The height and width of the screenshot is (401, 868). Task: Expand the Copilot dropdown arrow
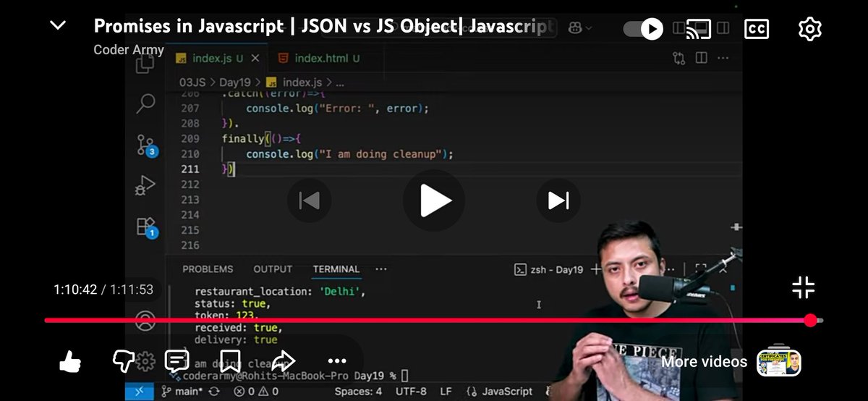click(590, 28)
